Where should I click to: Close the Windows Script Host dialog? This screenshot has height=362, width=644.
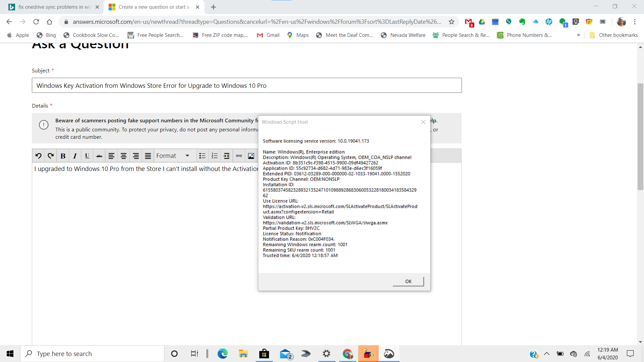[x=423, y=122]
